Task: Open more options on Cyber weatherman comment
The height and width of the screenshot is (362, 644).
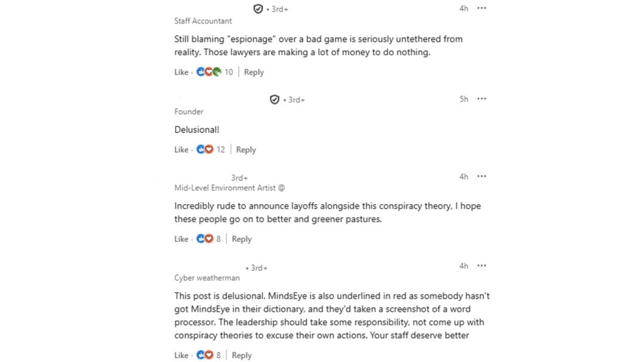Action: 482,266
